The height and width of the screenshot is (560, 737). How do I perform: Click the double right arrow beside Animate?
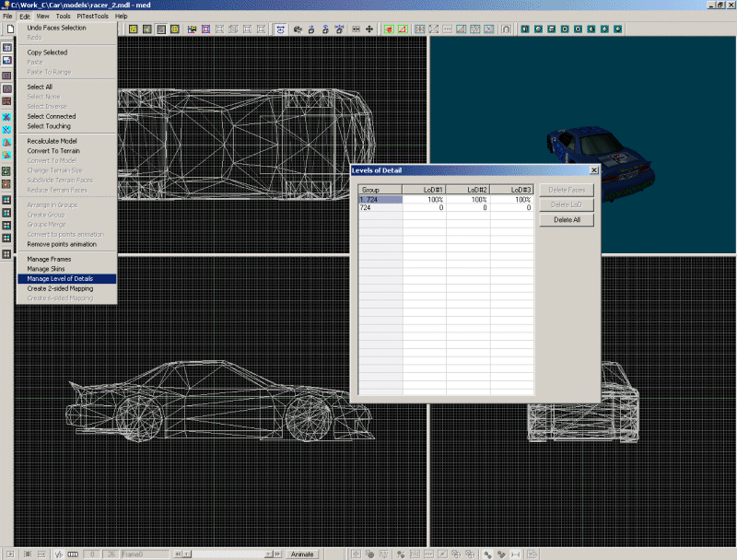[276, 554]
